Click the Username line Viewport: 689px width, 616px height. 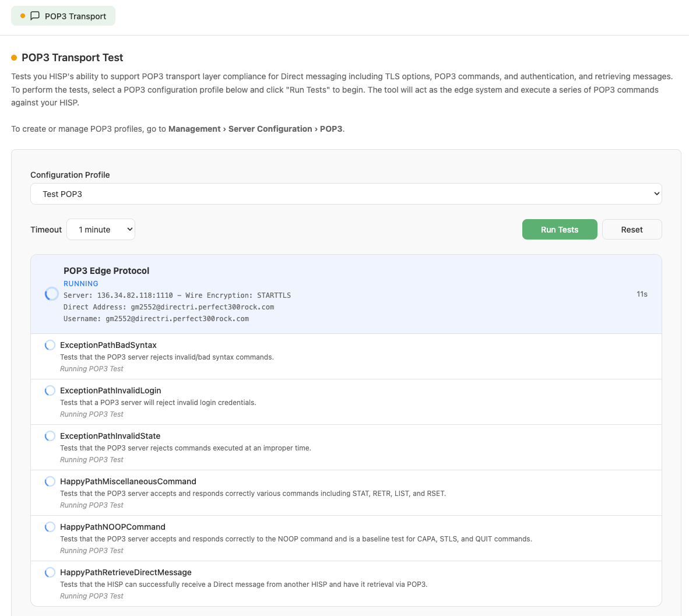[x=156, y=319]
